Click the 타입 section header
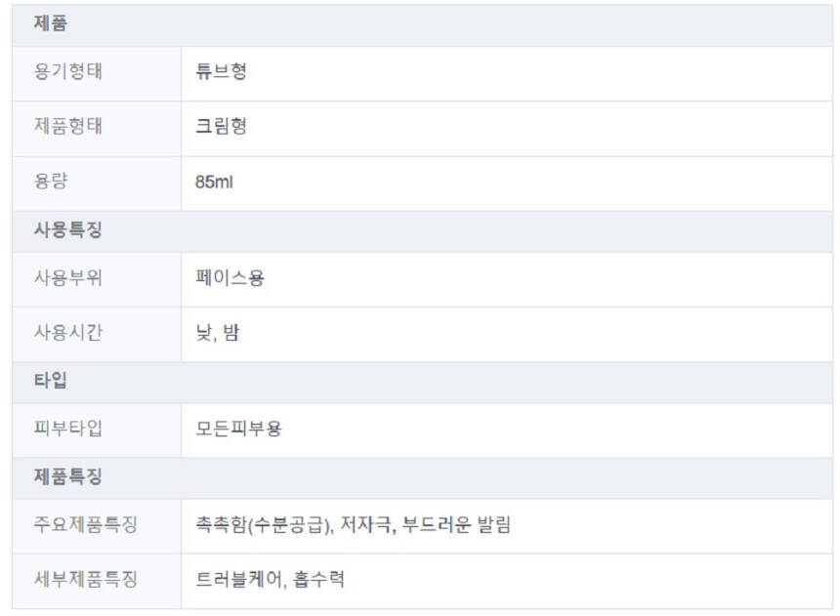 [x=51, y=382]
